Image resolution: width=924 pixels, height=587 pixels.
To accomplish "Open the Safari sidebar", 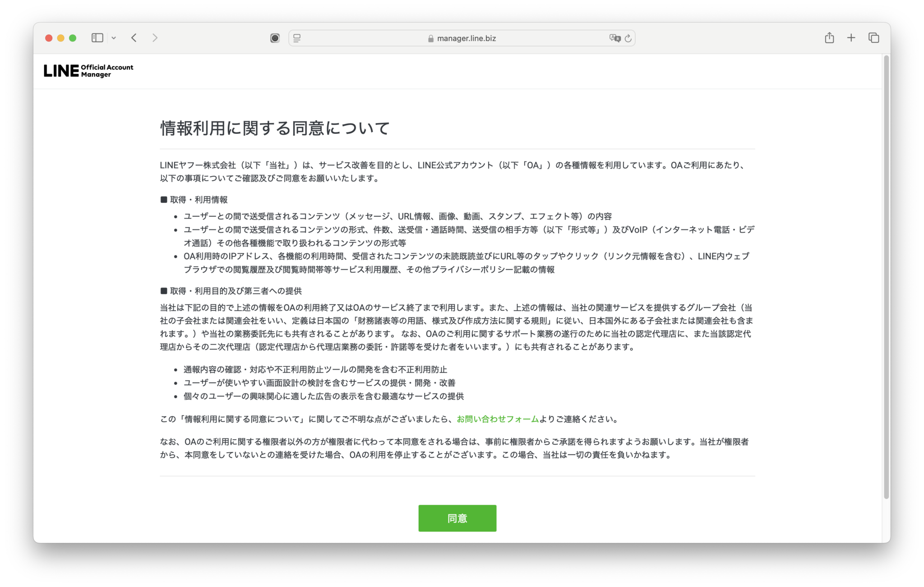I will [x=97, y=38].
